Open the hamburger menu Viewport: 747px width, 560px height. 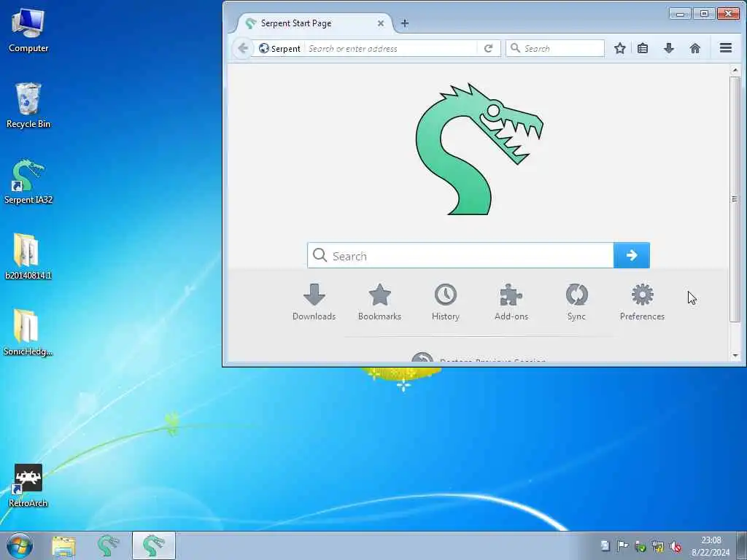(x=726, y=47)
